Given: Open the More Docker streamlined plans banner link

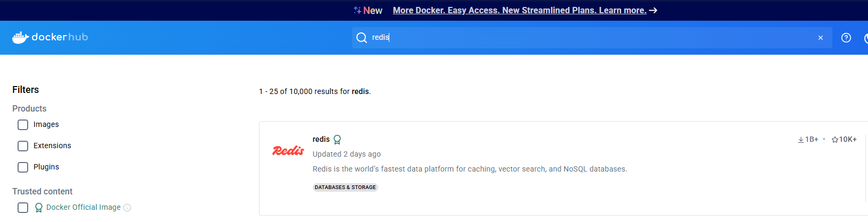Looking at the screenshot, I should point(519,11).
